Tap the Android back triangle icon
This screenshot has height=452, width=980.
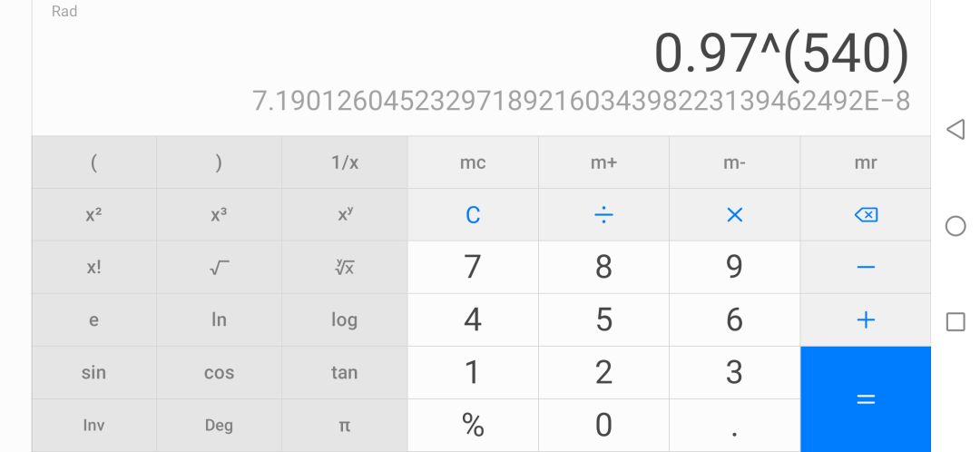coord(955,130)
